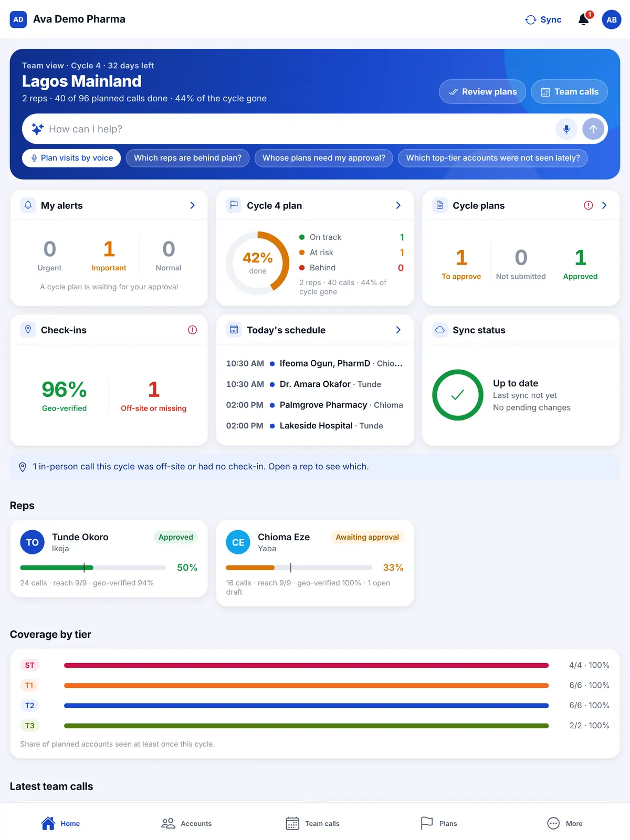Switch to the Accounts tab
This screenshot has height=840, width=630.
click(186, 823)
